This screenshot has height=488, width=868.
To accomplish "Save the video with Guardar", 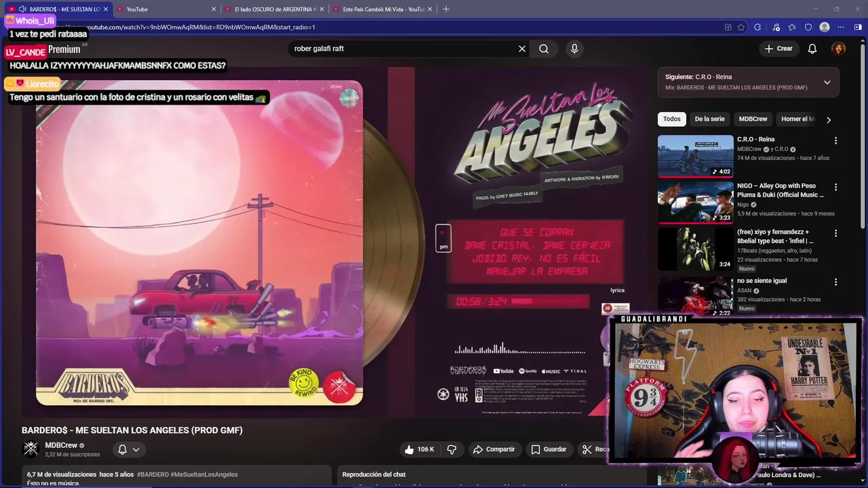I will 549,449.
